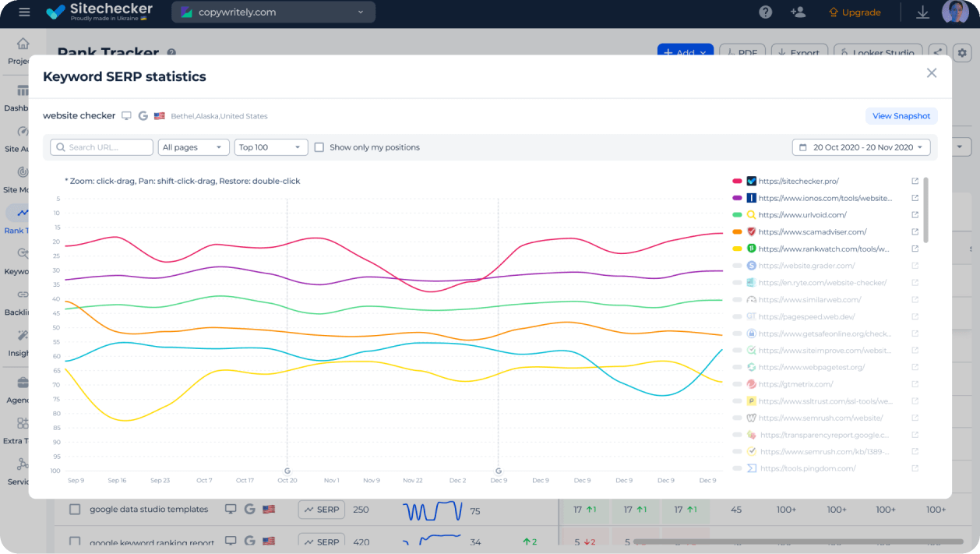980x554 pixels.
Task: Open semrush.com/kb/1389 via its external link icon
Action: click(915, 451)
